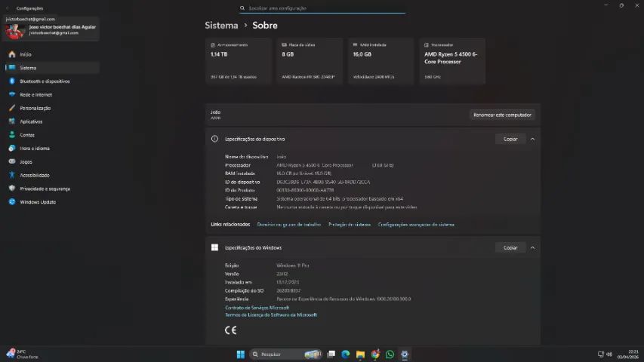Open Privacidade e segurança shield icon
Viewport: 644px width, 362px height.
tap(12, 189)
